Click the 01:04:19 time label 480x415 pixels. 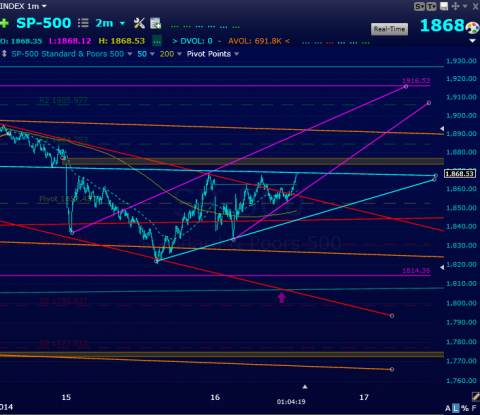click(x=291, y=402)
